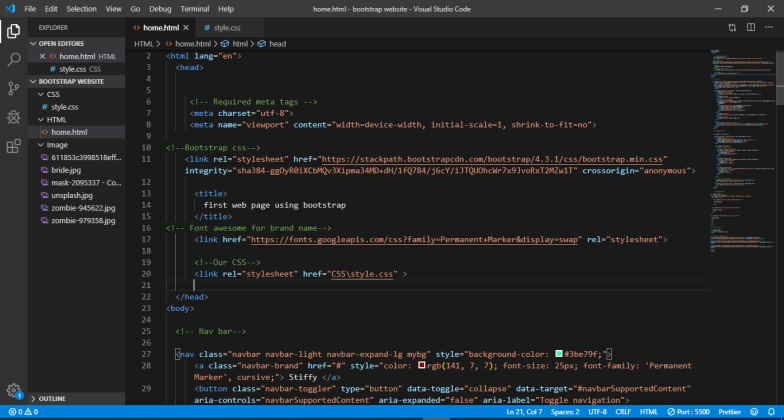Open the Debug view bug icon

click(x=14, y=117)
